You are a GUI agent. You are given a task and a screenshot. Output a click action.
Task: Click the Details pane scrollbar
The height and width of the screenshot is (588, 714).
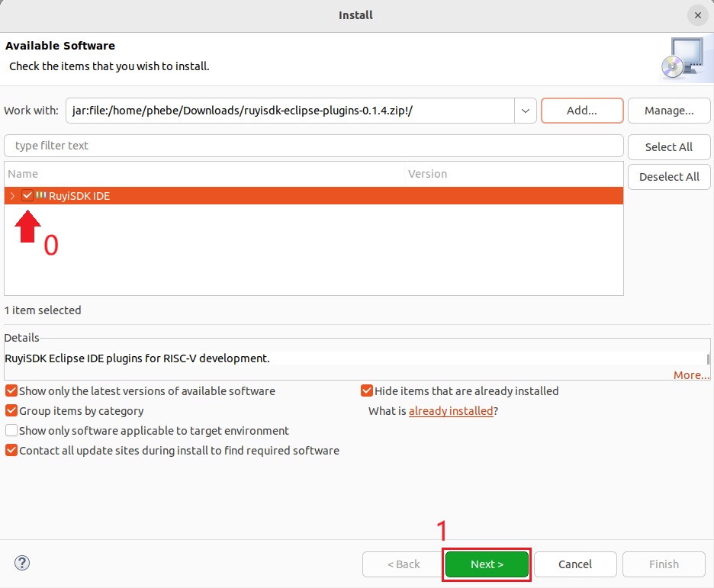708,359
